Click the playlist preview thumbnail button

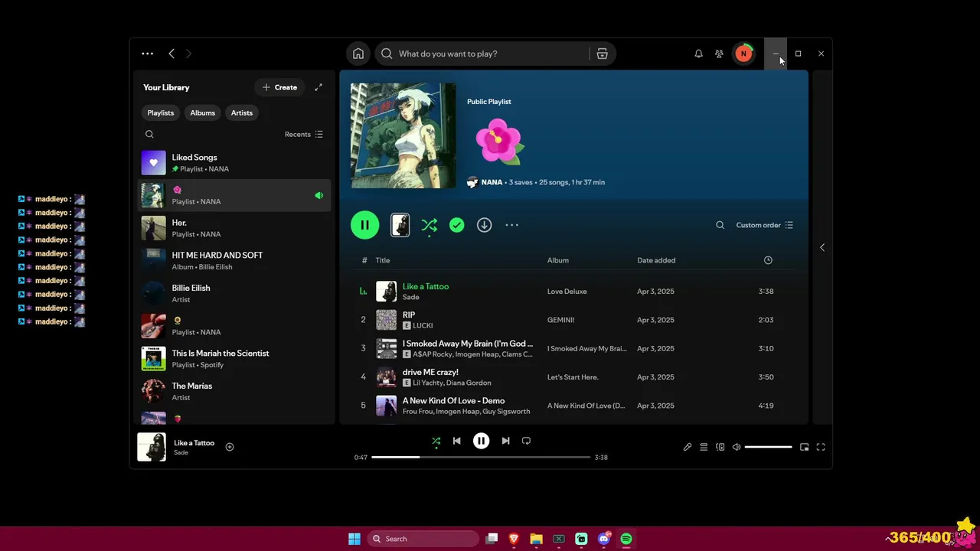(x=400, y=225)
